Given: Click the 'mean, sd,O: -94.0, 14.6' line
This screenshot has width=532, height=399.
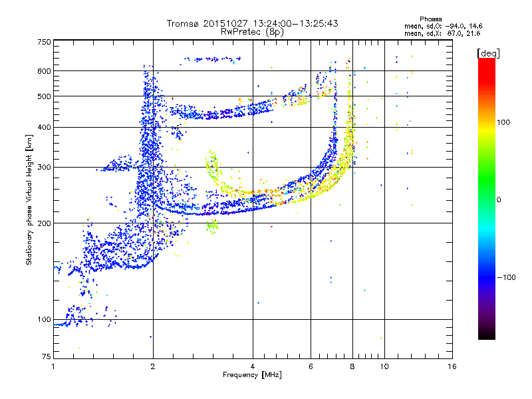Looking at the screenshot, I should coord(443,26).
